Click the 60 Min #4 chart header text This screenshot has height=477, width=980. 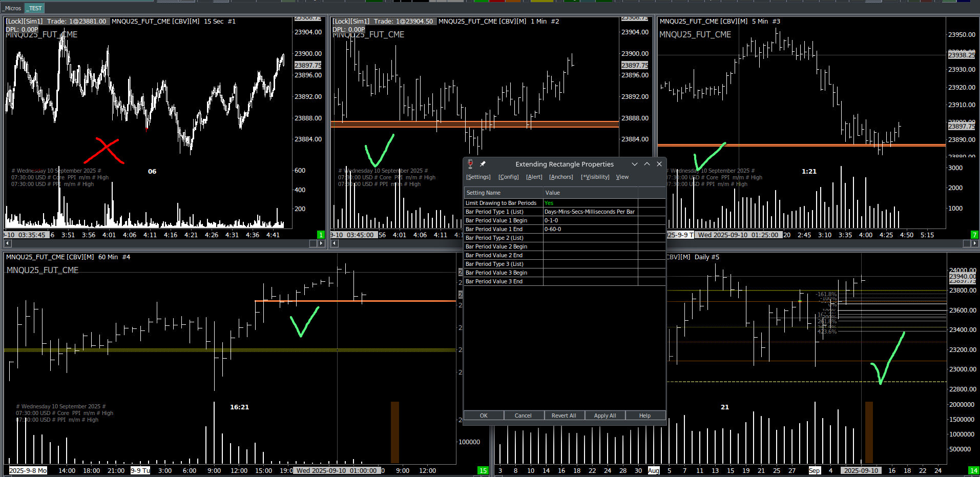[114, 257]
